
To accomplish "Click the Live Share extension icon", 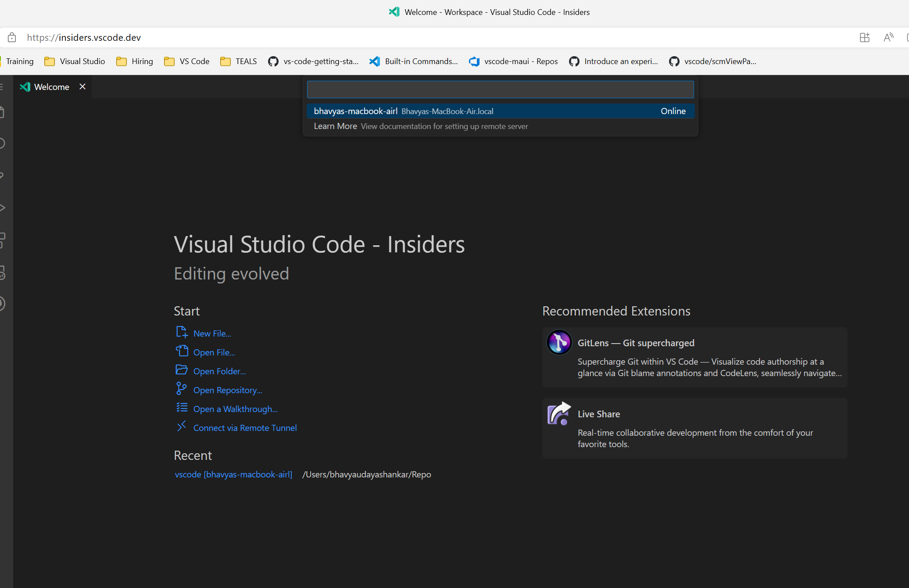I will pos(559,413).
